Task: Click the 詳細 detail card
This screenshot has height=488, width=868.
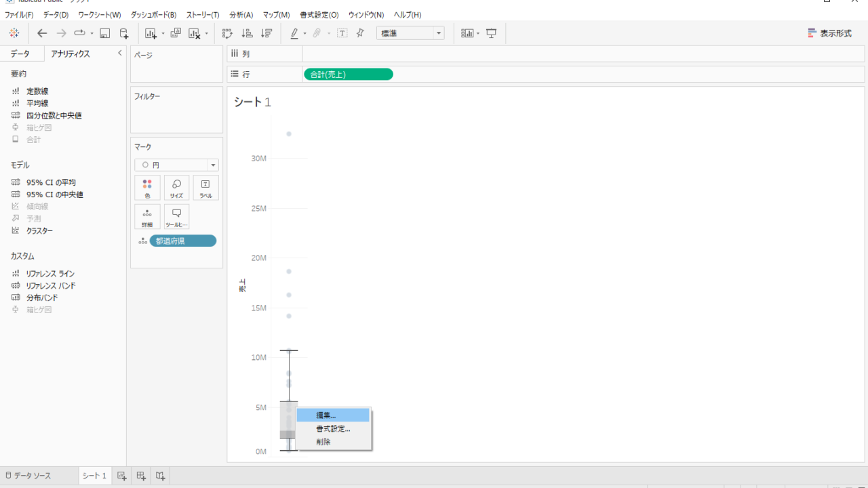Action: coord(147,217)
